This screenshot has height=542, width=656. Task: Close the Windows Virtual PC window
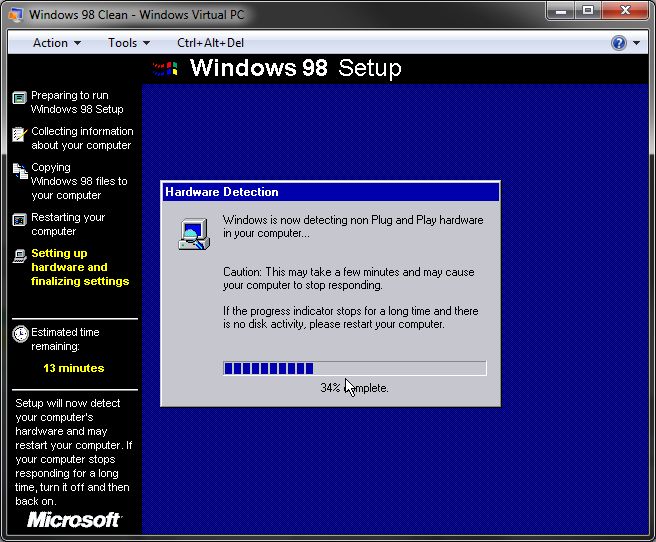tap(625, 10)
